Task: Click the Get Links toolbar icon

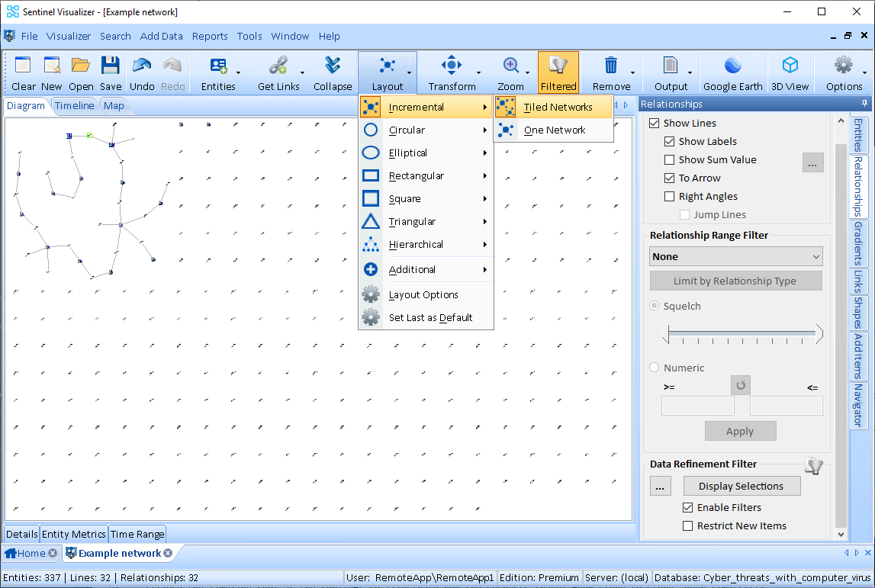Action: pos(278,66)
